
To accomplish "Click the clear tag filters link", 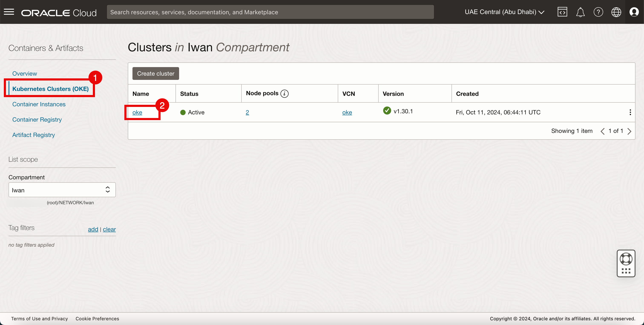I will click(x=109, y=229).
